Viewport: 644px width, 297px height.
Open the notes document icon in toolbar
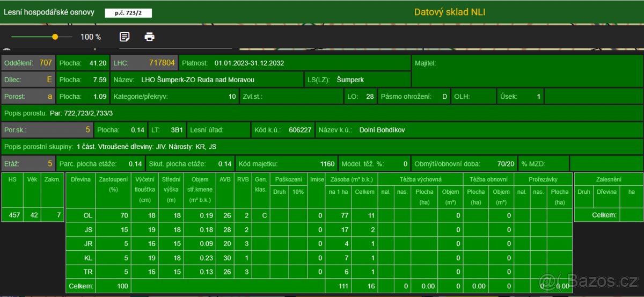coord(125,37)
